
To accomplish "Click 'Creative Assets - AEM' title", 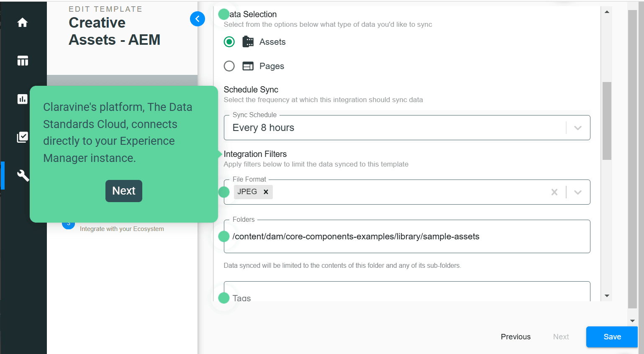I will tap(114, 31).
